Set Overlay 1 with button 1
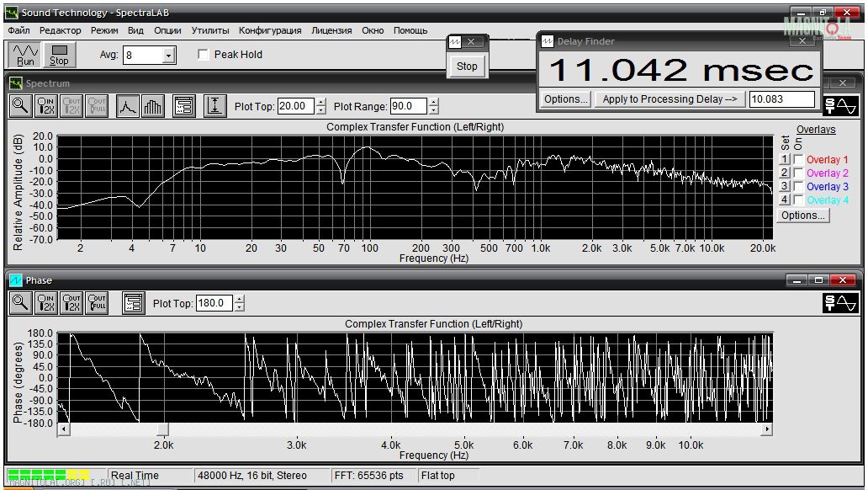 coord(784,159)
